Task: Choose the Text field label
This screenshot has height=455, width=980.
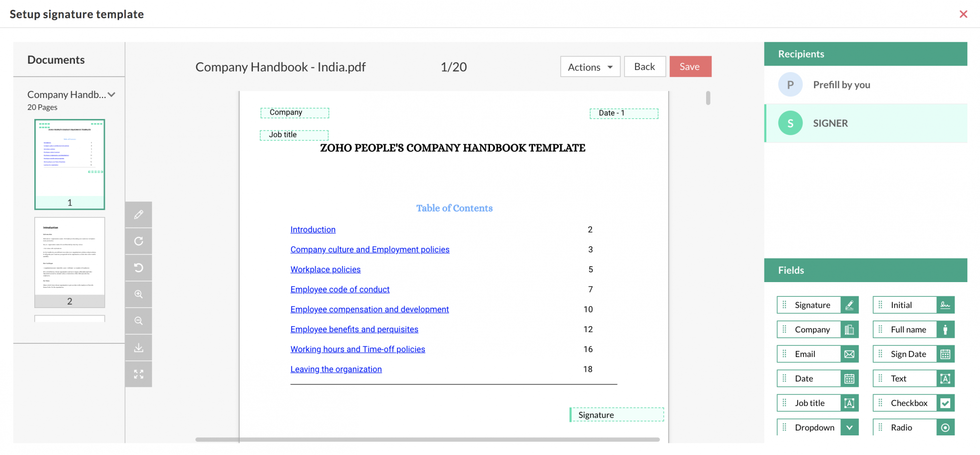Action: click(x=898, y=379)
